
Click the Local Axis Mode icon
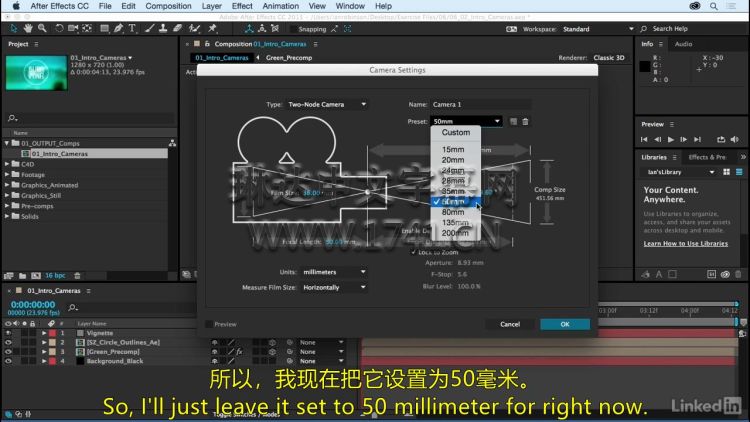tap(249, 29)
